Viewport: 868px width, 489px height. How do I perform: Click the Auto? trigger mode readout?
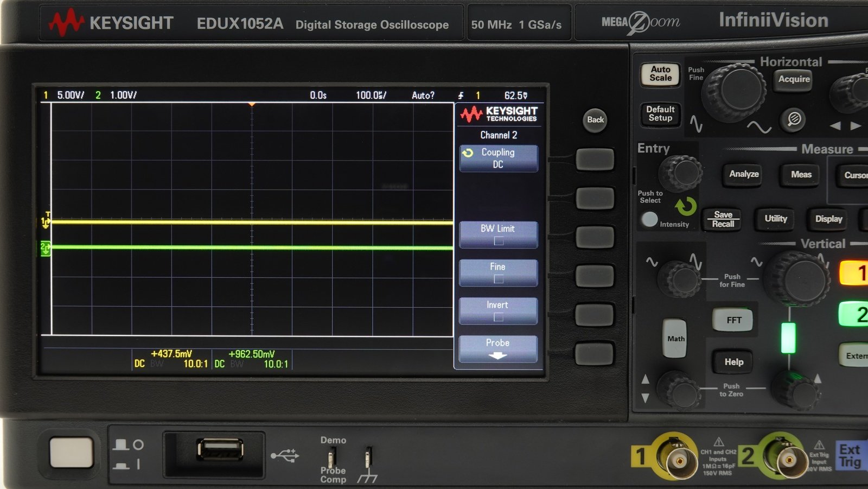tap(423, 95)
